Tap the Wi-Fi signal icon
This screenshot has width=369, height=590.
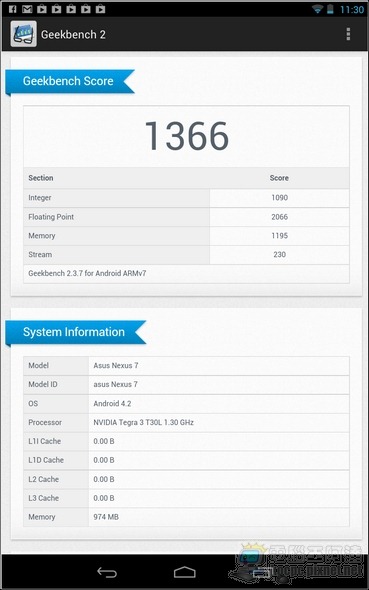[317, 9]
